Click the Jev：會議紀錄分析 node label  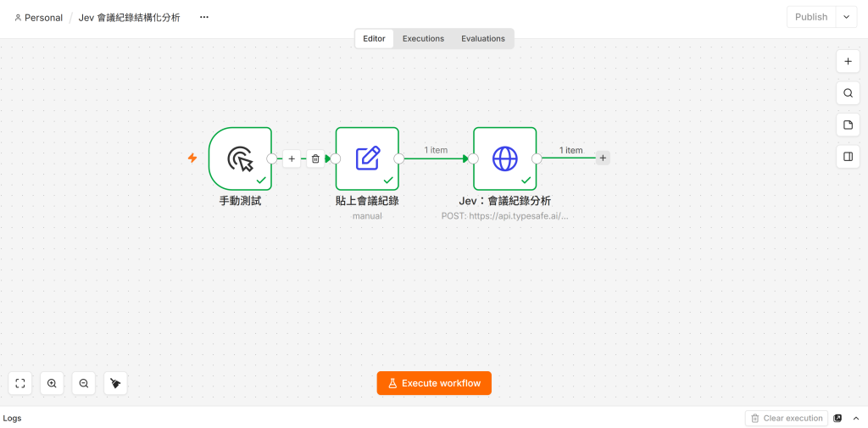pyautogui.click(x=505, y=201)
